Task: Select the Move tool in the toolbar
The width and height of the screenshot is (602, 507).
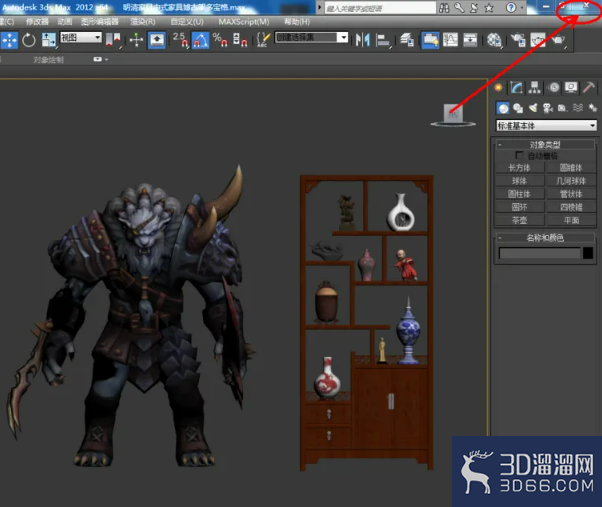Action: tap(9, 40)
